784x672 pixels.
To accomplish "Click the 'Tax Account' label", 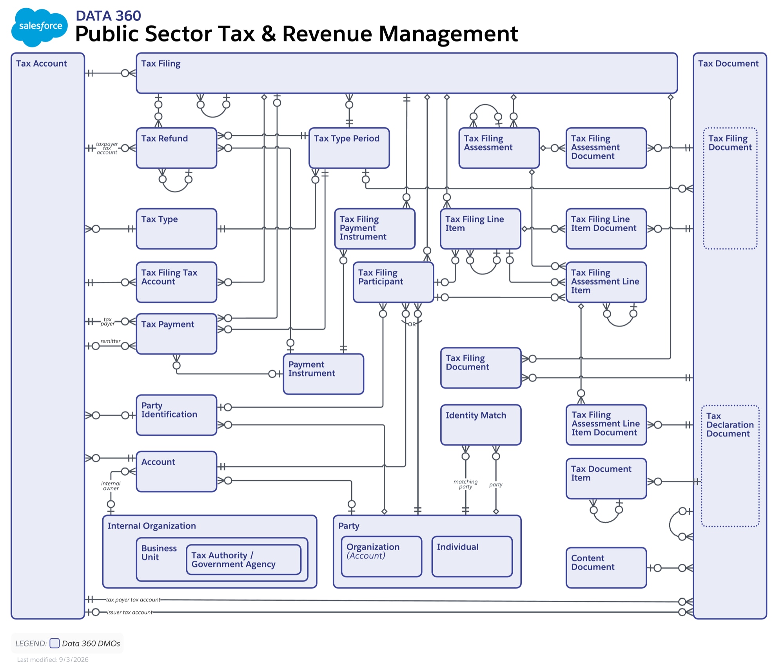I will 41,63.
